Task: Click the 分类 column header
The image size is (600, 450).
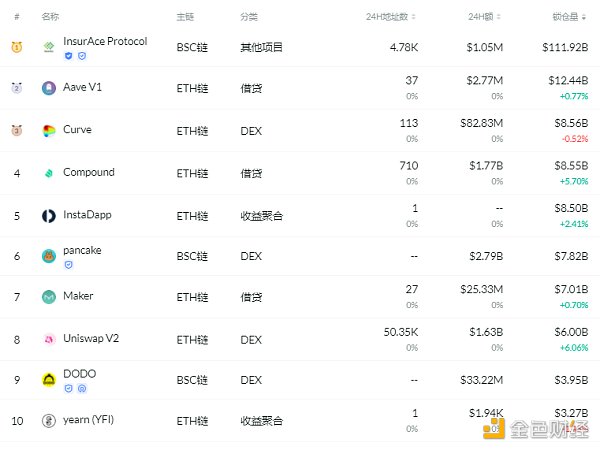Action: point(249,17)
